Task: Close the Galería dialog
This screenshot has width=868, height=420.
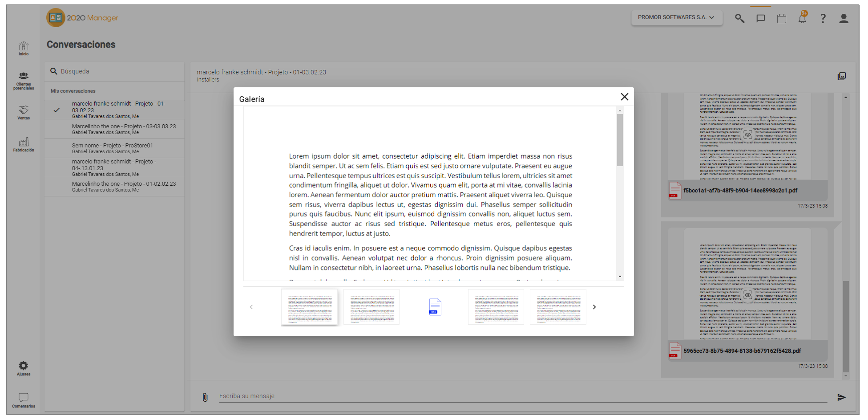Action: pos(625,97)
